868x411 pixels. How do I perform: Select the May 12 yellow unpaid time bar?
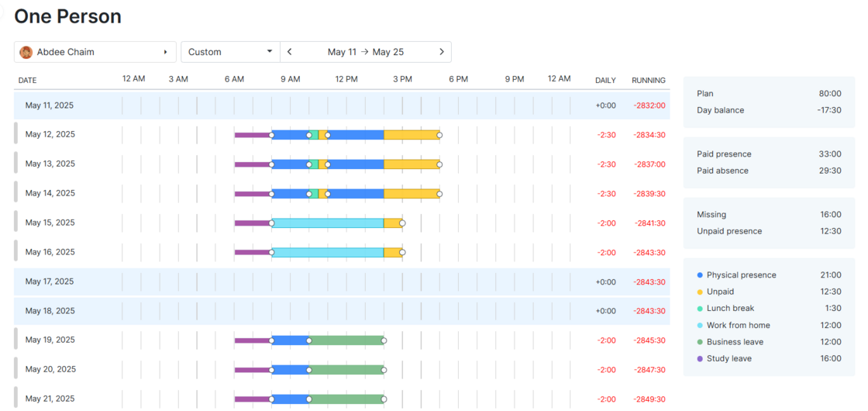pyautogui.click(x=411, y=135)
